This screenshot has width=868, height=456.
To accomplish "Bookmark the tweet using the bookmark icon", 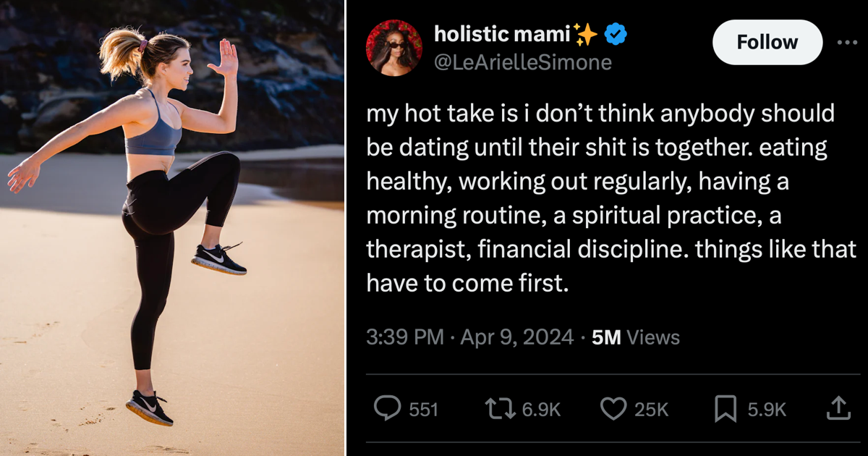I will [x=726, y=409].
